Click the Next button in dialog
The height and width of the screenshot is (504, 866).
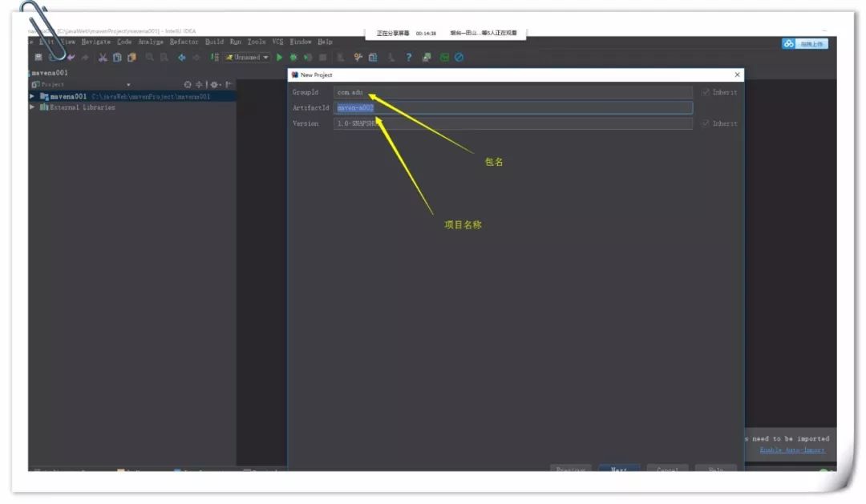(618, 468)
